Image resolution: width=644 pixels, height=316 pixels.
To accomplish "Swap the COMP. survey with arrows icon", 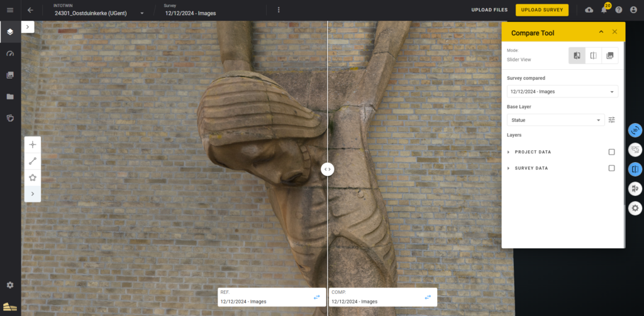I will [x=428, y=297].
